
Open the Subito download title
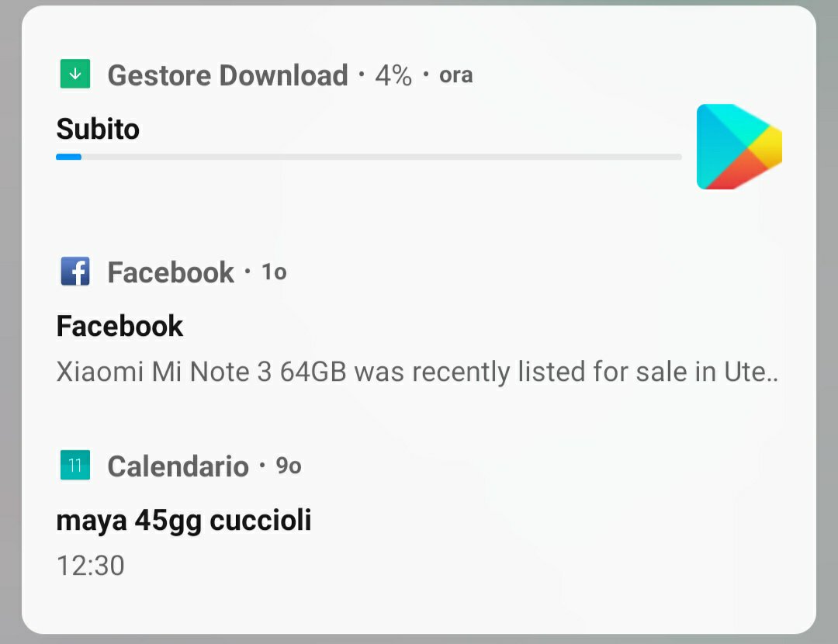[x=98, y=129]
